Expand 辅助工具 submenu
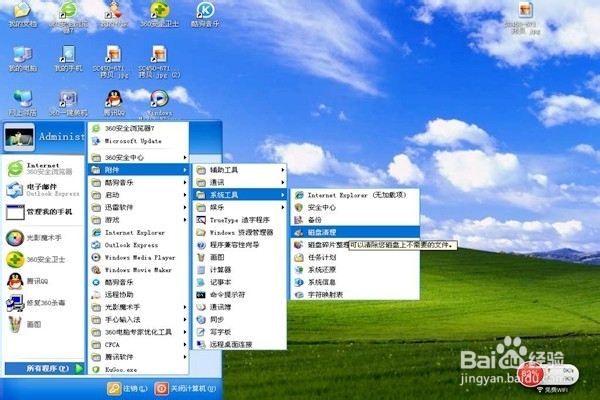The height and width of the screenshot is (400, 600). tap(240, 170)
